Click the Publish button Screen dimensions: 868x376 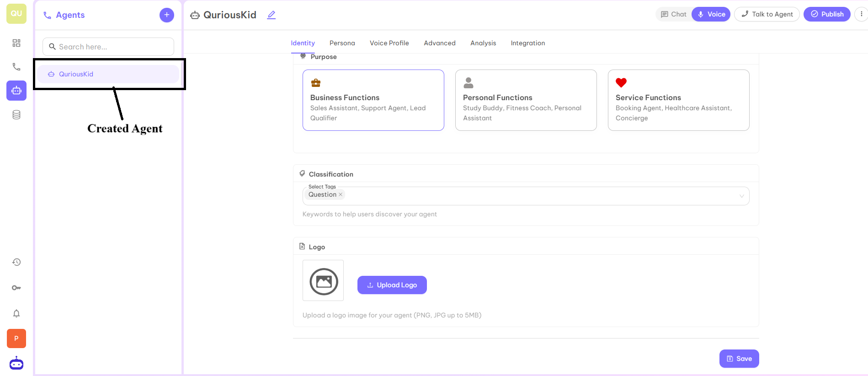pyautogui.click(x=827, y=14)
